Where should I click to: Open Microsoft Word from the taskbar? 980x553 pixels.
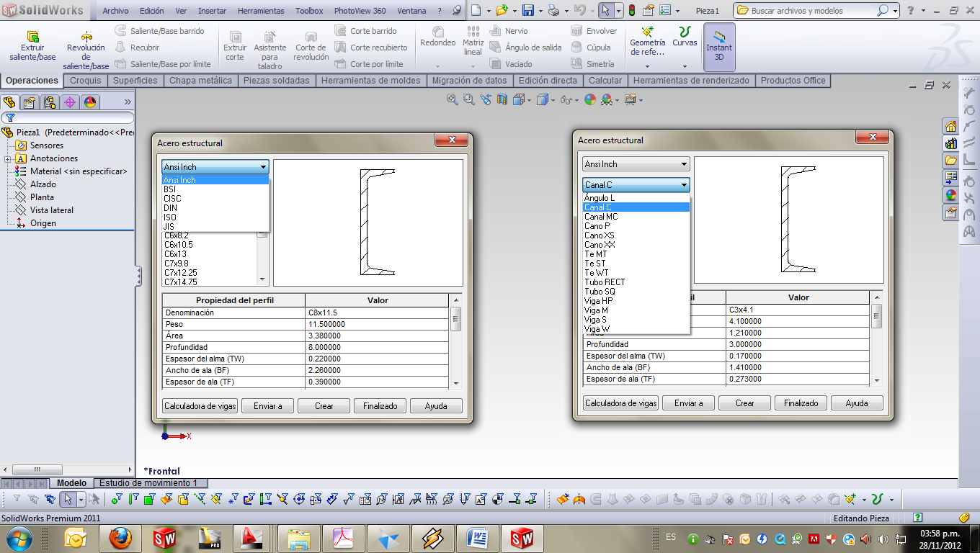478,538
